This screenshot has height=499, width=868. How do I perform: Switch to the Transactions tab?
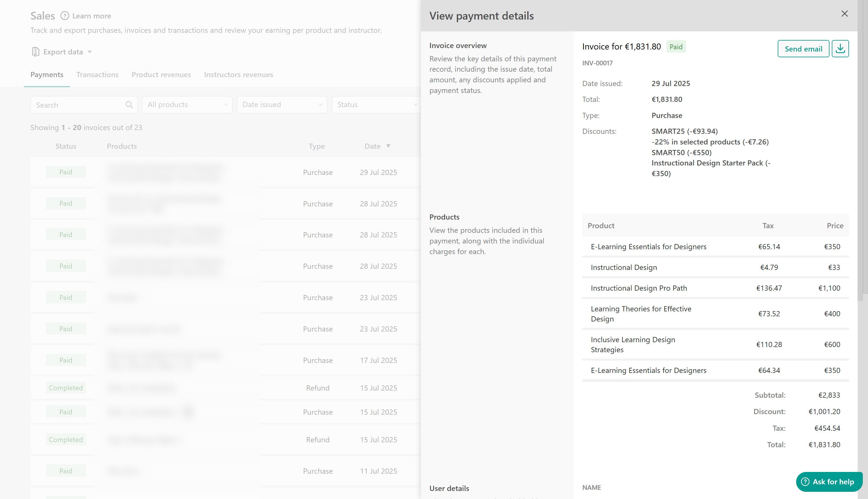[97, 75]
